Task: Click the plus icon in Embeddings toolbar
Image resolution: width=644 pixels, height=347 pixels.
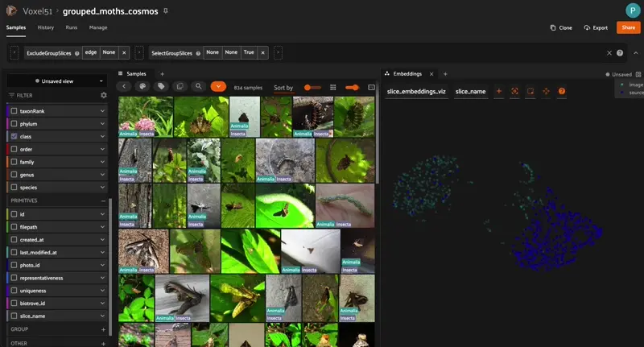Action: click(x=499, y=91)
